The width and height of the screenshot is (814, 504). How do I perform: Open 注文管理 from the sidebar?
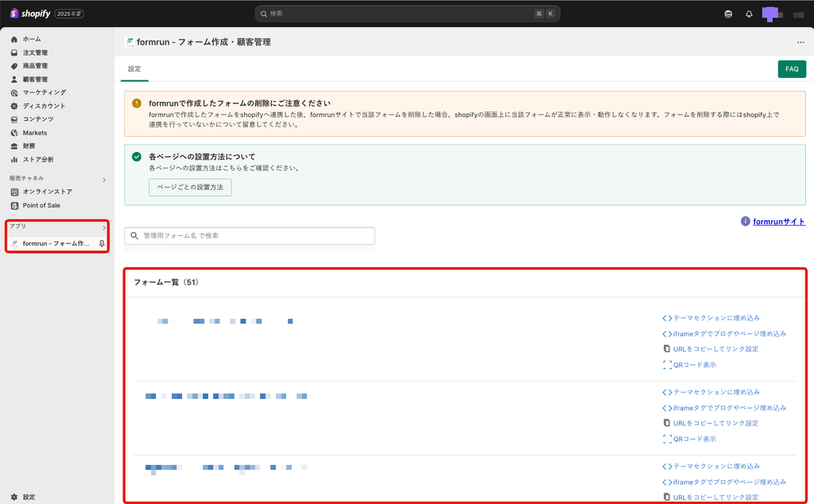(35, 52)
